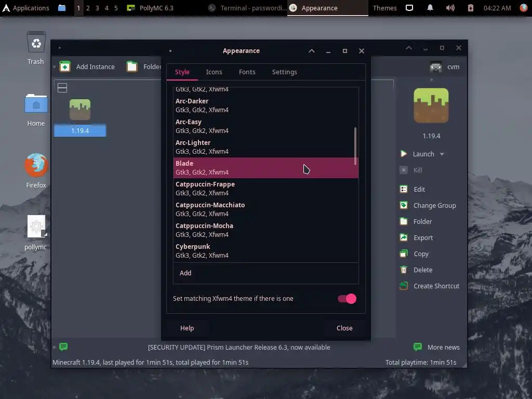This screenshot has height=399, width=532.
Task: Click the cvm account avatar icon
Action: [436, 67]
